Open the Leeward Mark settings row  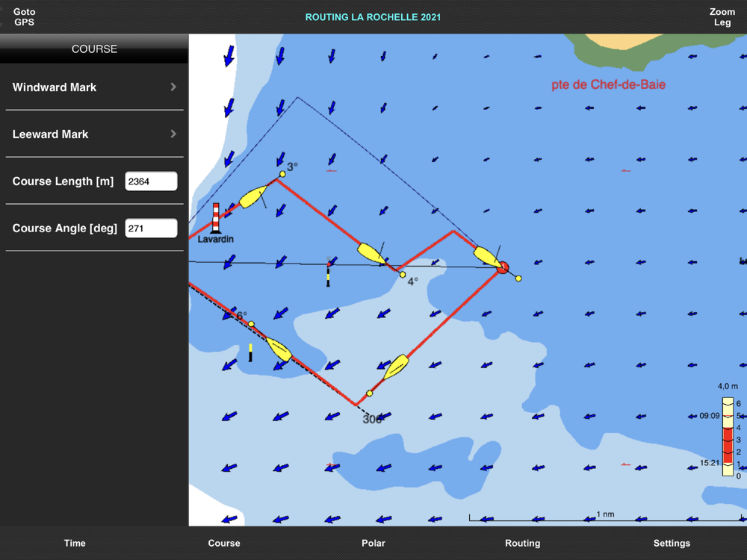point(94,134)
